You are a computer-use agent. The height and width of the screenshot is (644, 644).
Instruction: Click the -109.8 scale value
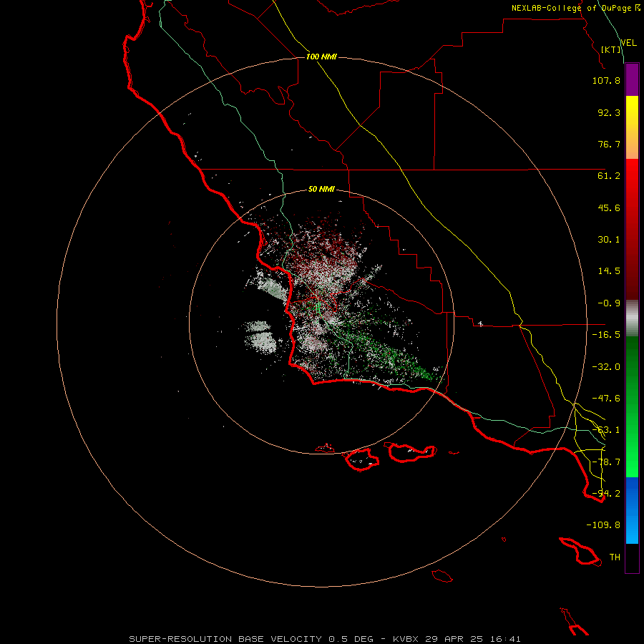coord(603,525)
